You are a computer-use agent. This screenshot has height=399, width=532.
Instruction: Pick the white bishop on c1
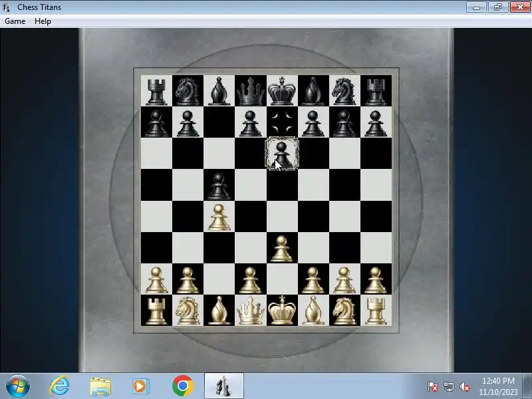(x=219, y=311)
